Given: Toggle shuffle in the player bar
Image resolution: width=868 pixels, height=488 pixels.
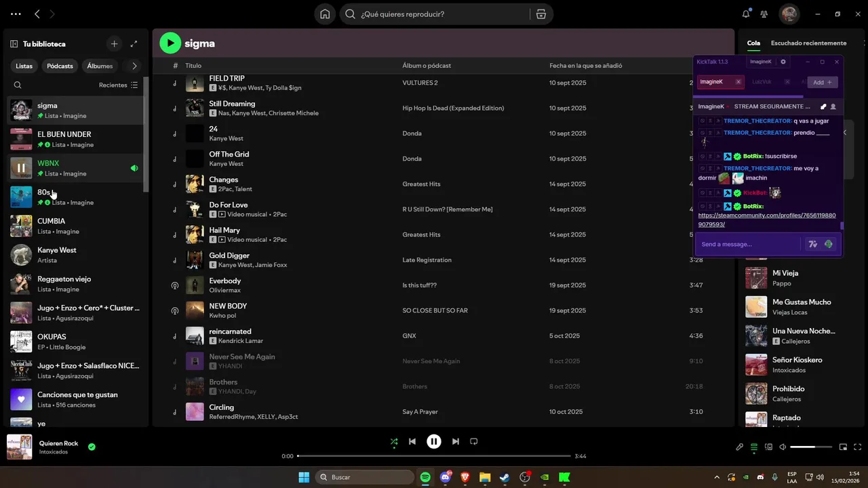Looking at the screenshot, I should (394, 441).
